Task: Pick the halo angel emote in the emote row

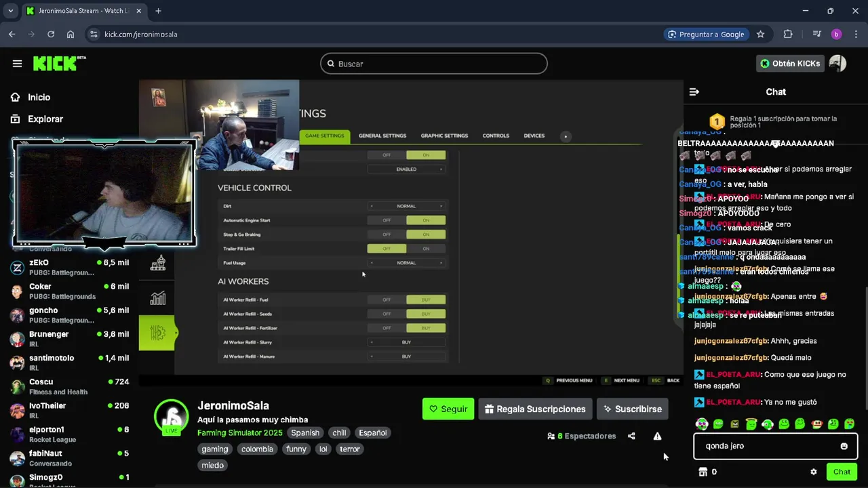Action: click(751, 424)
